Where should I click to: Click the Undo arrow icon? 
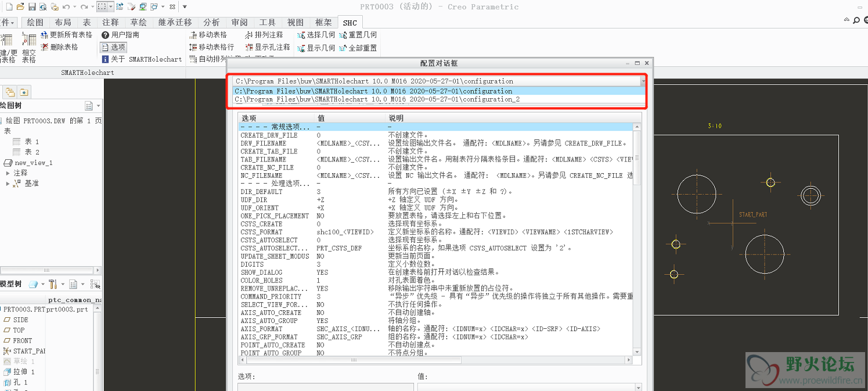[x=66, y=6]
